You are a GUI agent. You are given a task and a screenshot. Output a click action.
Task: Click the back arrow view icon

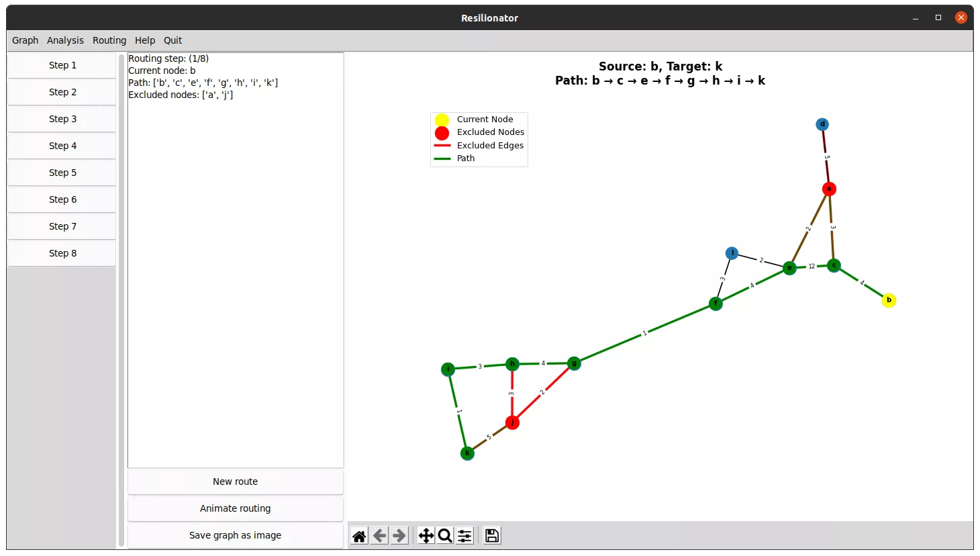[x=379, y=535]
